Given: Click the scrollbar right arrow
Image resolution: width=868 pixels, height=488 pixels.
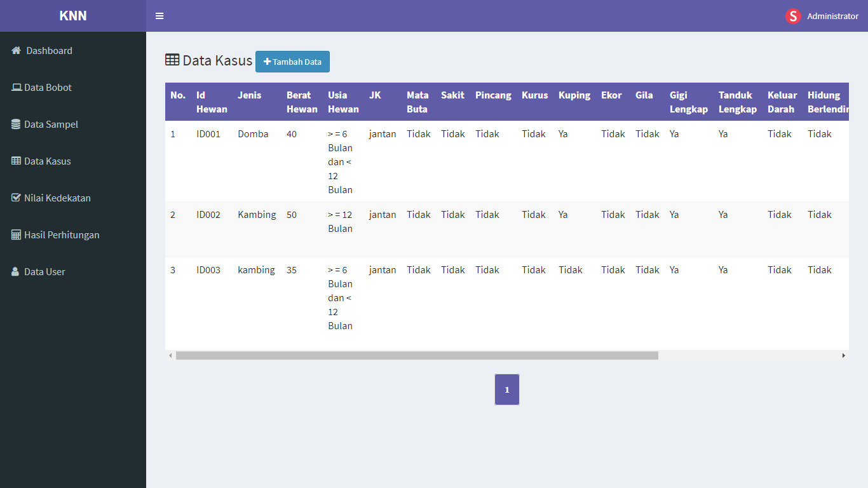Looking at the screenshot, I should (844, 355).
